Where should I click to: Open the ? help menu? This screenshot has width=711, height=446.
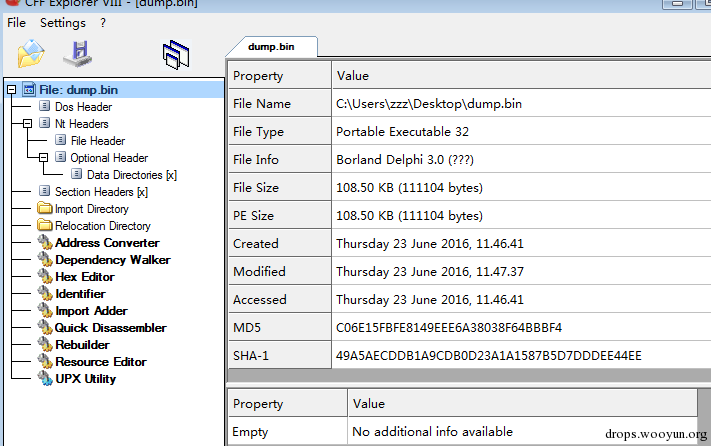click(x=103, y=23)
